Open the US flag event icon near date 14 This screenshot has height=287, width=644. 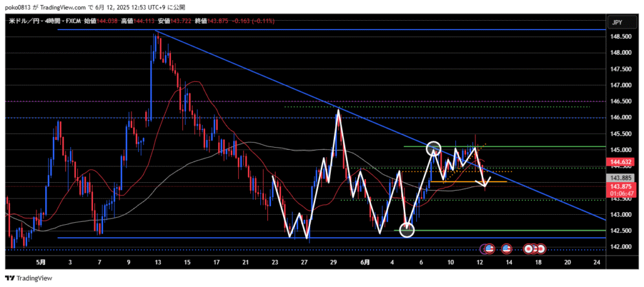[x=506, y=249]
